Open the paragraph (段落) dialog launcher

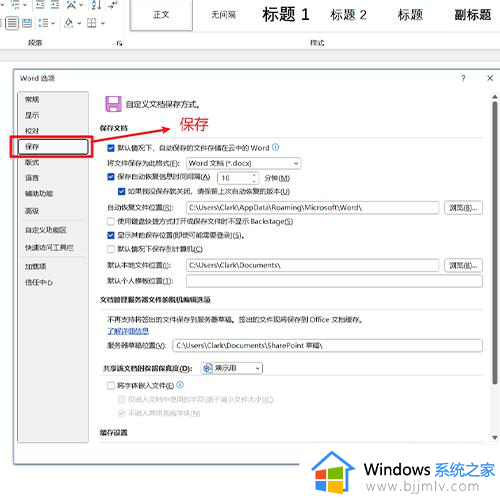point(119,43)
